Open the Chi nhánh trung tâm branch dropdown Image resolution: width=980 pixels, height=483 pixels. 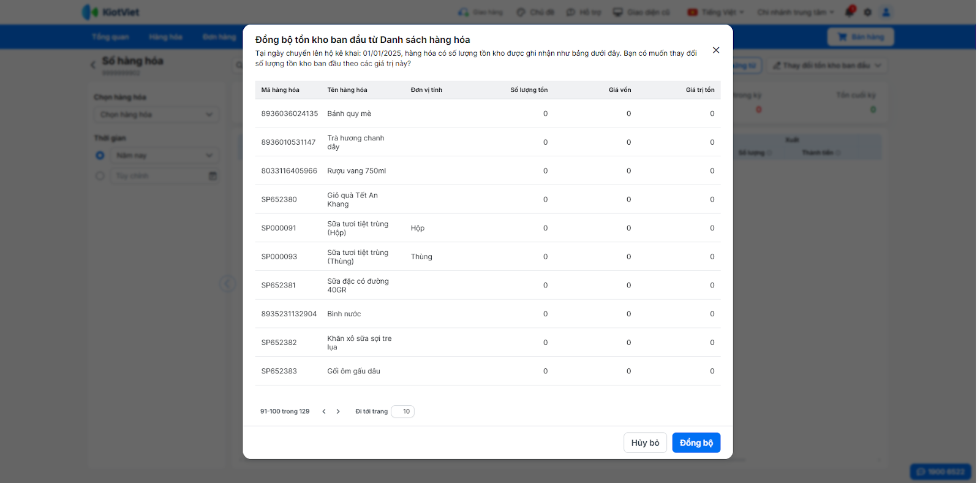tap(795, 12)
